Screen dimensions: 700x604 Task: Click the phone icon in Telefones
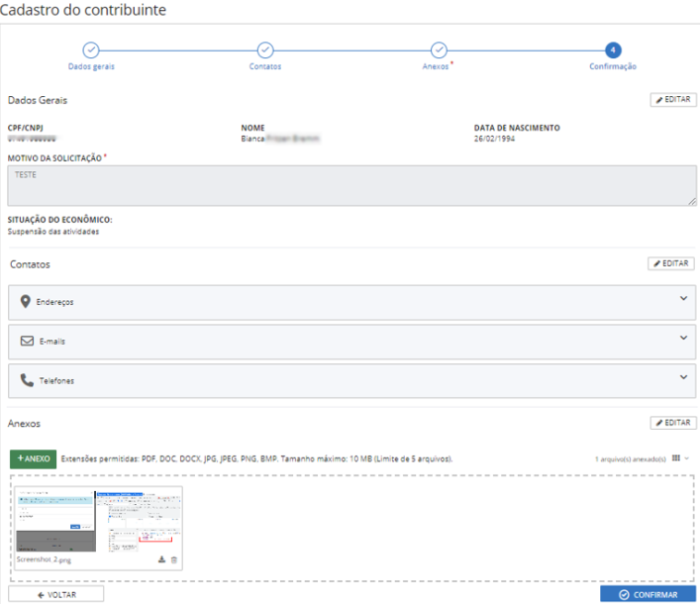[26, 379]
